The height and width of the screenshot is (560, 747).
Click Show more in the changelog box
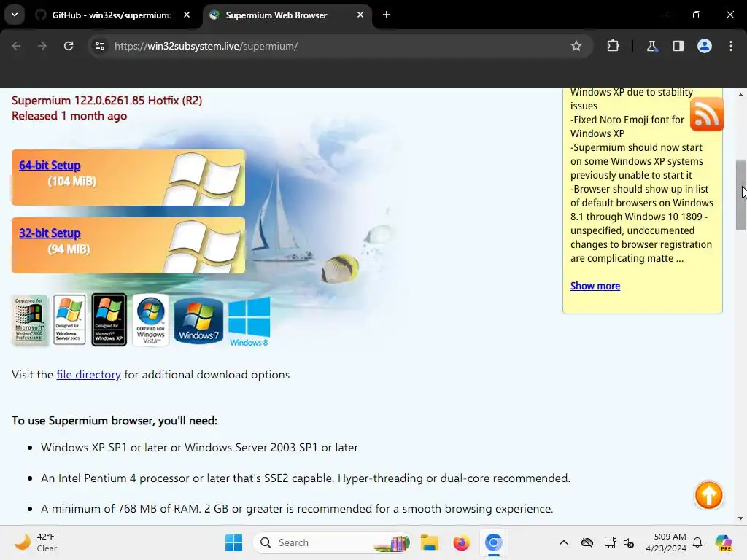[x=595, y=286]
